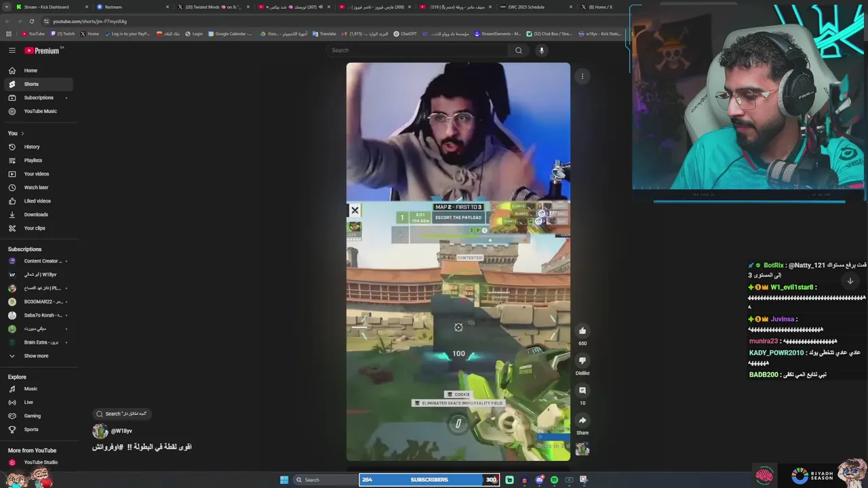Open the Google Calendar bookmark

231,34
